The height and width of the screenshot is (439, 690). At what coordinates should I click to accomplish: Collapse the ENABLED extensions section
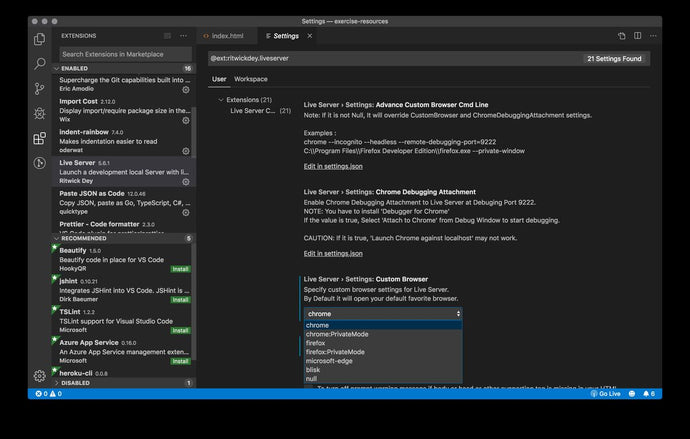pyautogui.click(x=58, y=68)
